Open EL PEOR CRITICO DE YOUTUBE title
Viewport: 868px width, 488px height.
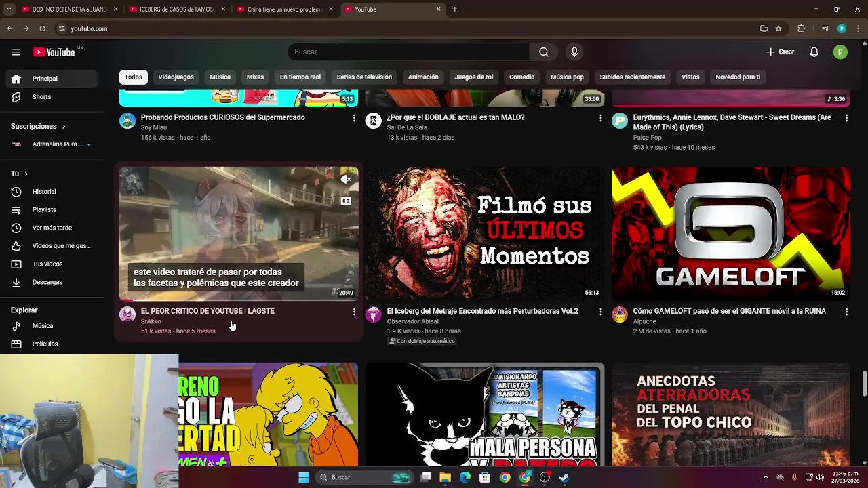point(208,311)
